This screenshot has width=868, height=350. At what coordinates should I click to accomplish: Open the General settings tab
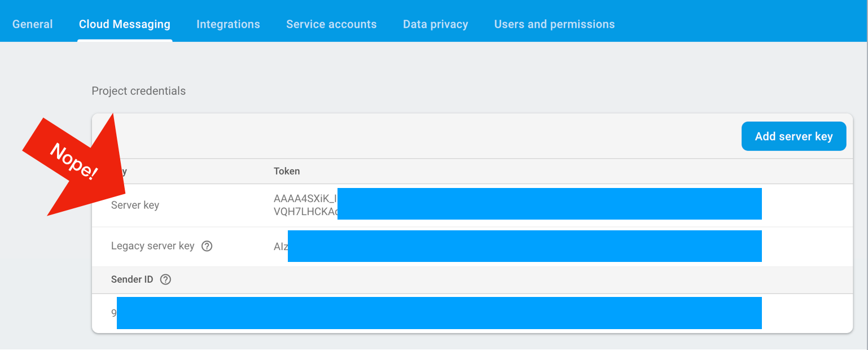[33, 24]
